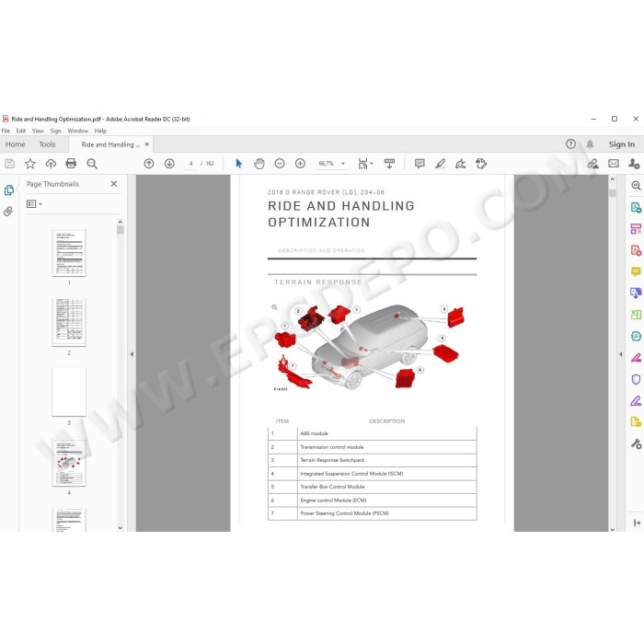The image size is (644, 644).
Task: Open the More Tools wrench icon
Action: coord(636,443)
